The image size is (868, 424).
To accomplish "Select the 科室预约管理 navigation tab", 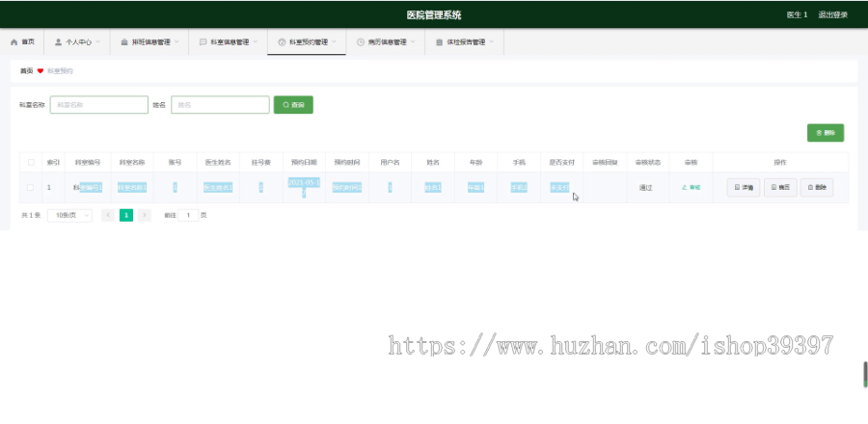I will coord(307,42).
